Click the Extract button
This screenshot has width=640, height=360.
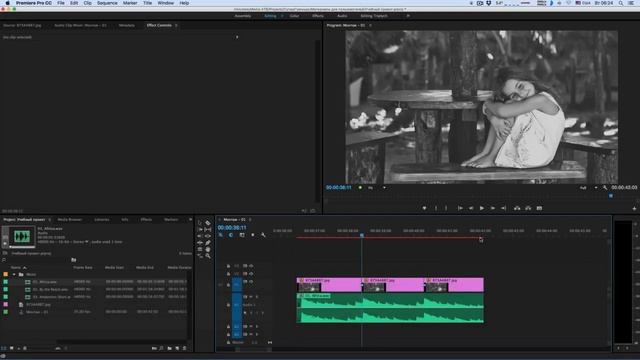pyautogui.click(x=528, y=208)
